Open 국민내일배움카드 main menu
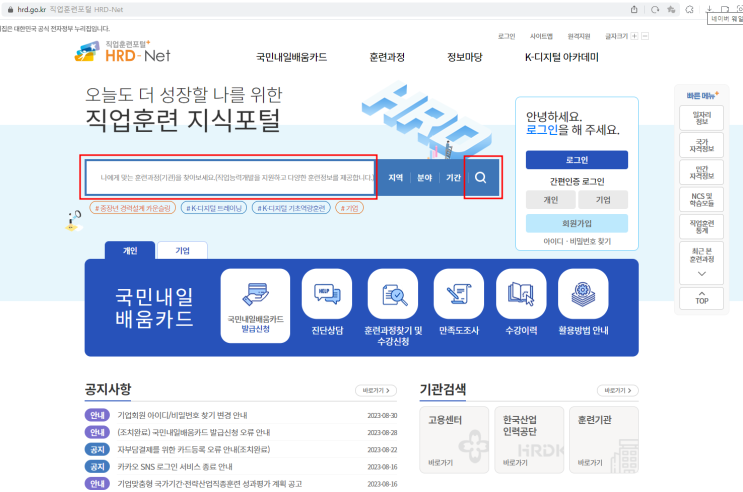Screen dimensions: 743x492 pos(291,57)
